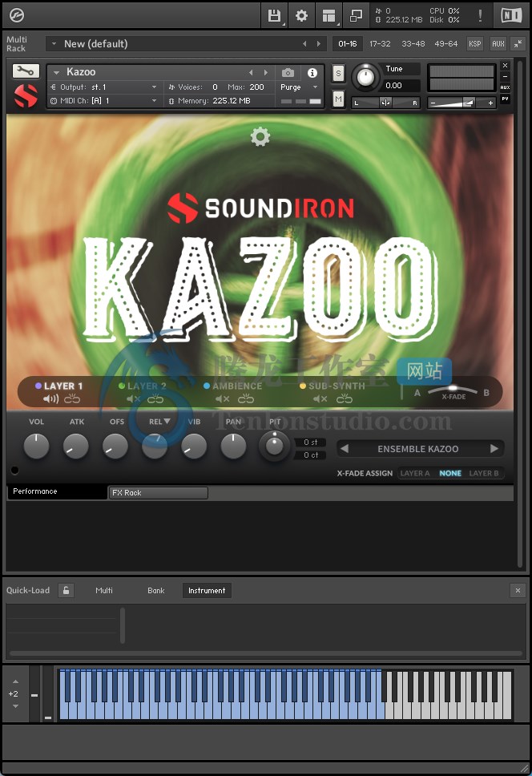This screenshot has width=532, height=776.
Task: Select LAYER 1 label
Action: tap(63, 386)
